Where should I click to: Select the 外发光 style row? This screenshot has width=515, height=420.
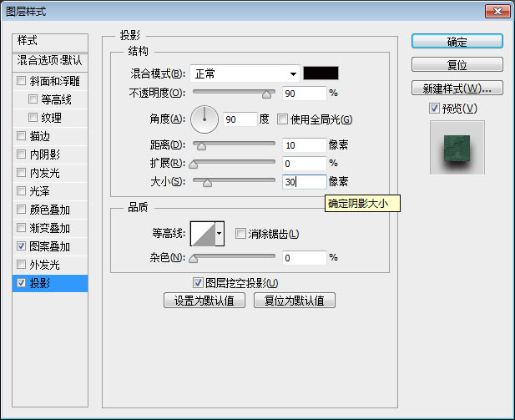click(50, 265)
